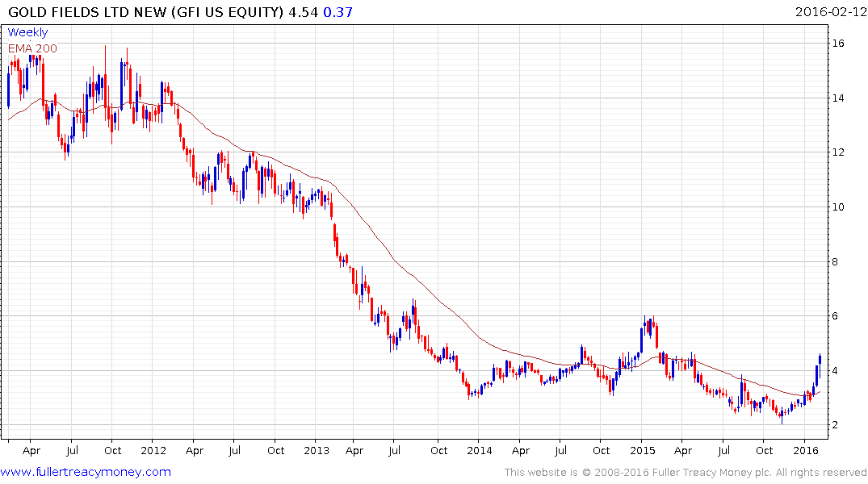868x484 pixels.
Task: Click the 2014 year label on time axis
Action: 480,450
